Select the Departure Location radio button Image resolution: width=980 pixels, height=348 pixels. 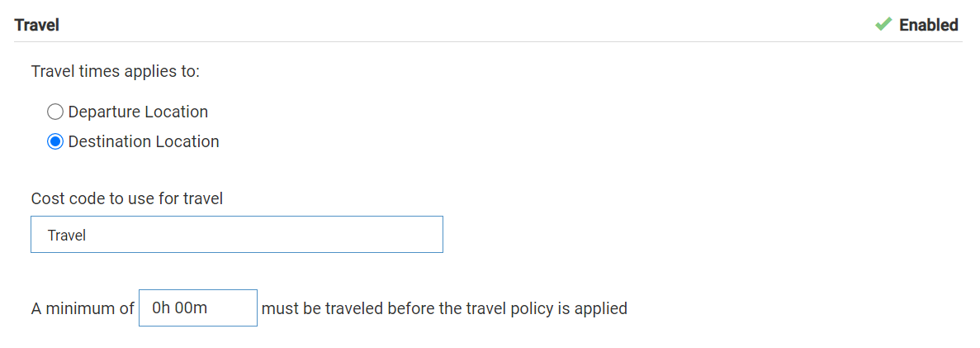pyautogui.click(x=55, y=112)
